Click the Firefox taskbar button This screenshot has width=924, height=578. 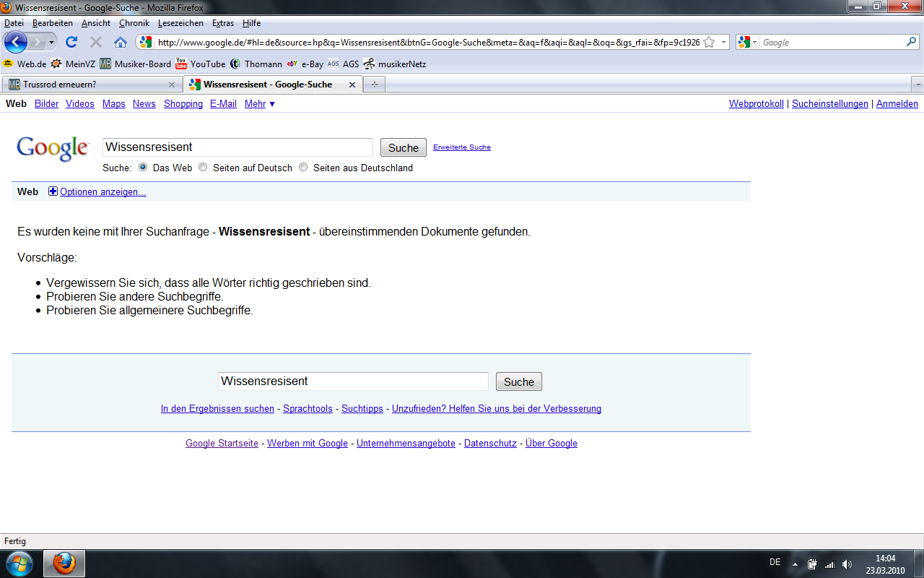[x=64, y=563]
